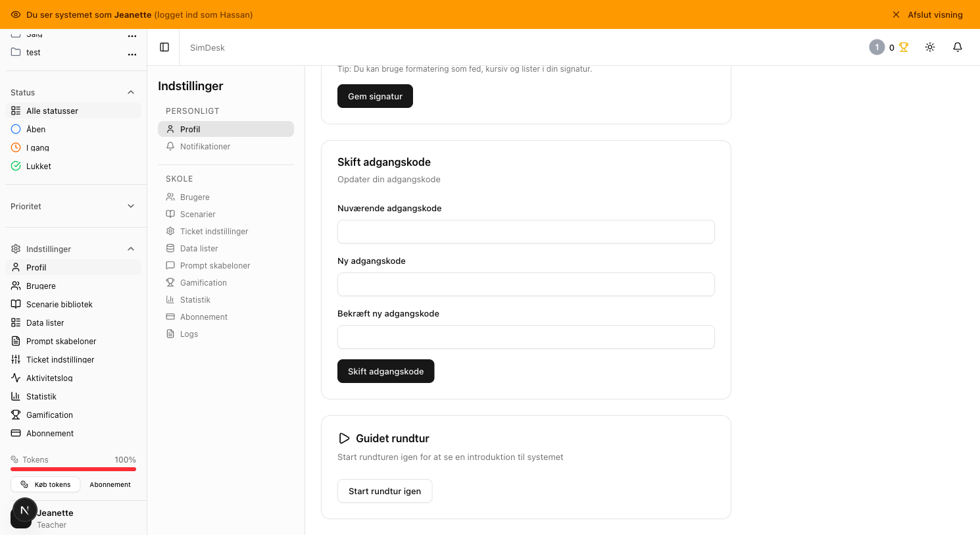Click the eye icon in orange banner

(16, 14)
